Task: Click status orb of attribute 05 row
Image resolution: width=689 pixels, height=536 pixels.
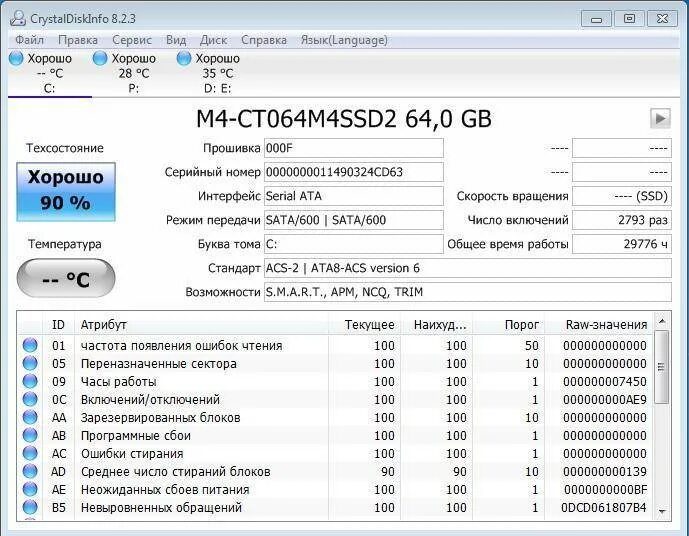Action: coord(30,363)
